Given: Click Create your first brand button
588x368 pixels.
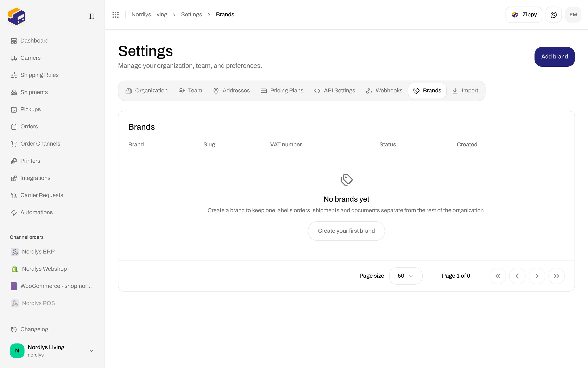Looking at the screenshot, I should (x=346, y=231).
